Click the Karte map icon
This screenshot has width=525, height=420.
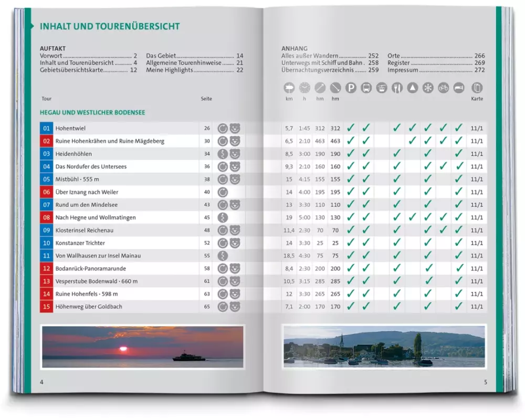(x=477, y=88)
